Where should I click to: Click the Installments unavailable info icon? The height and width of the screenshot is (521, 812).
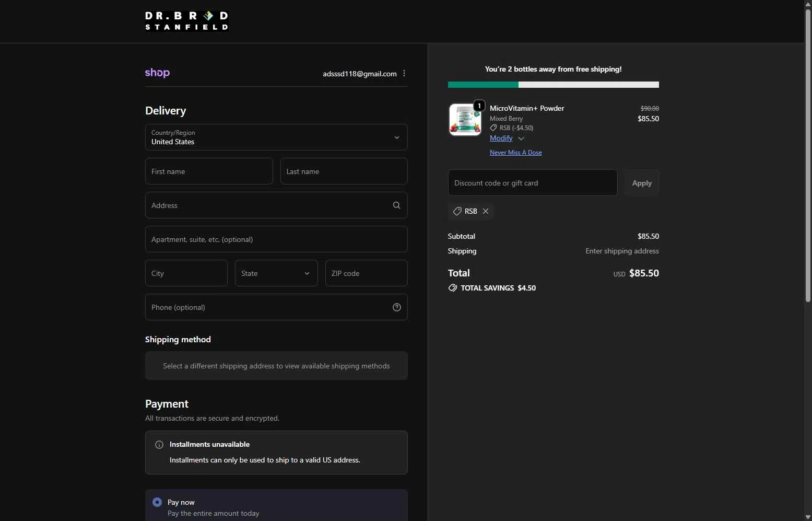[x=159, y=445]
